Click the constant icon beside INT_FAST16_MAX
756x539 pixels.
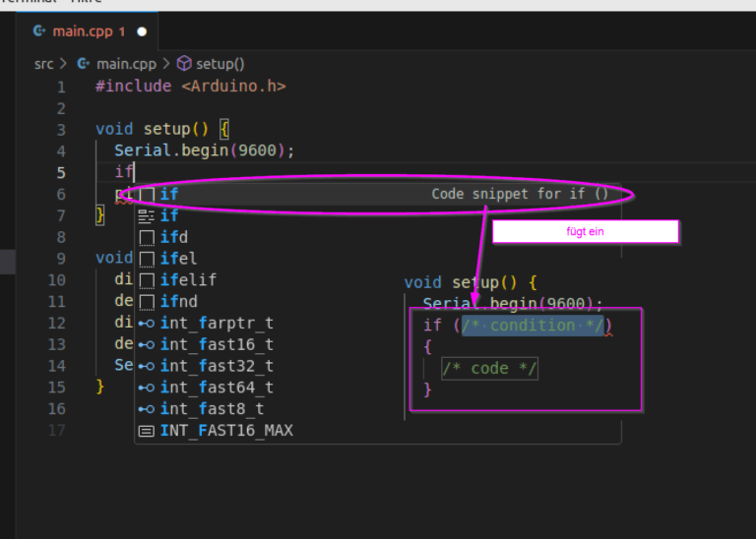point(147,431)
